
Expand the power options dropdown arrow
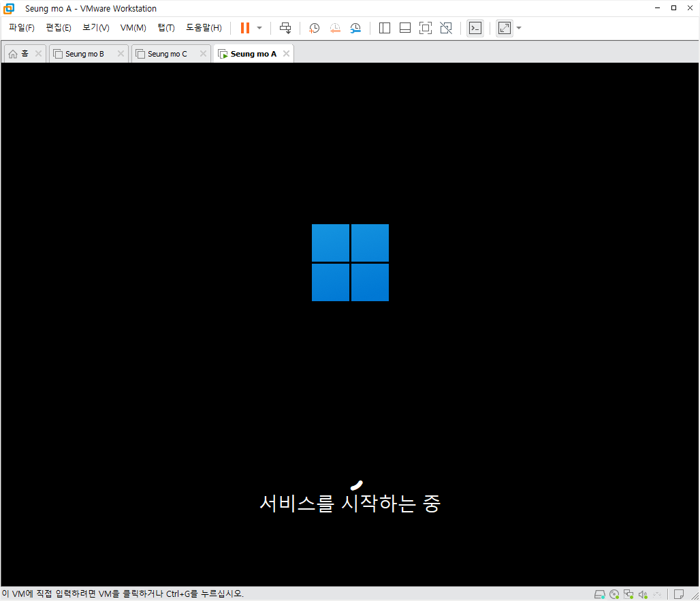[x=259, y=28]
